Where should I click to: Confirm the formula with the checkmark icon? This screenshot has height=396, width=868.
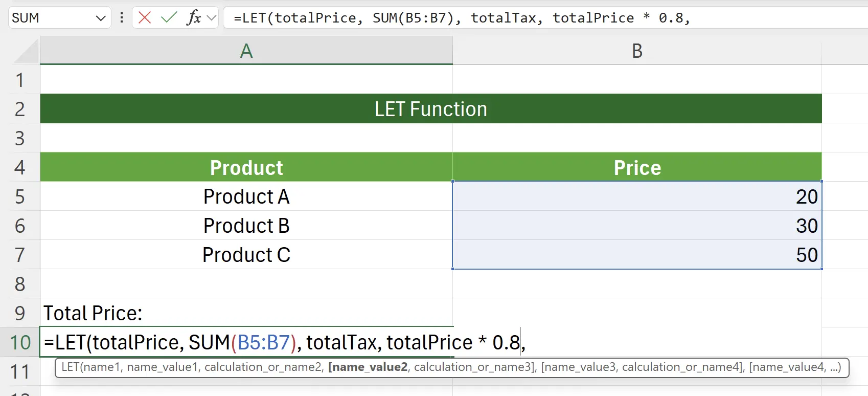[x=169, y=18]
